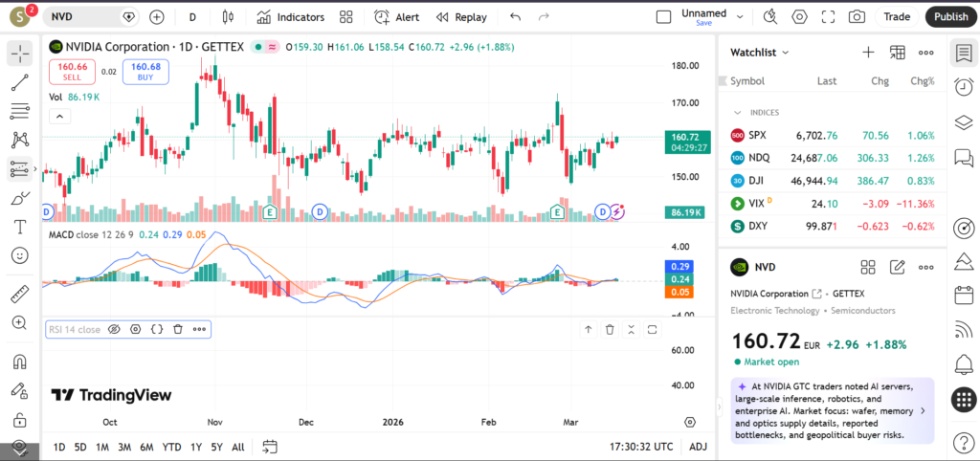The image size is (980, 461).
Task: Open the candlestick chart type selector
Action: 227,16
